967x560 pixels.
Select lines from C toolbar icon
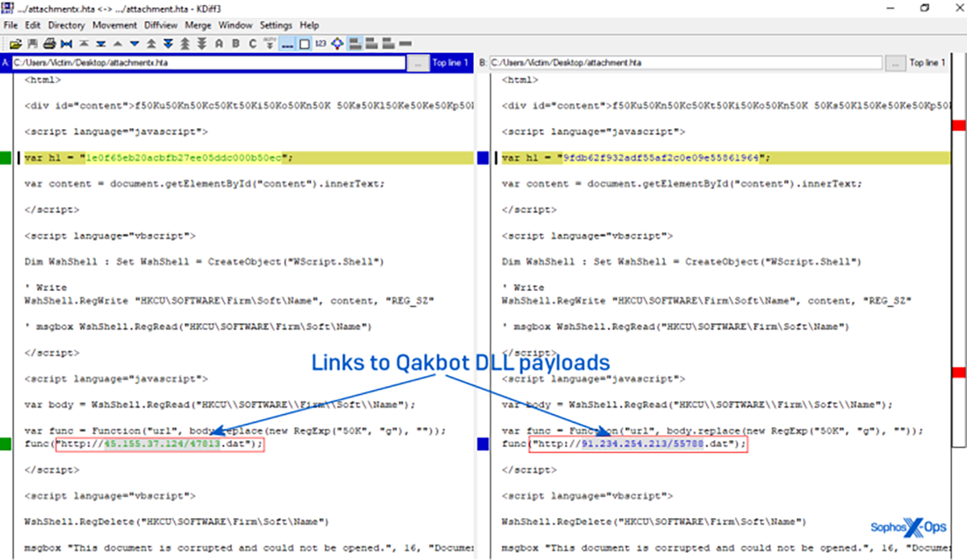[252, 43]
